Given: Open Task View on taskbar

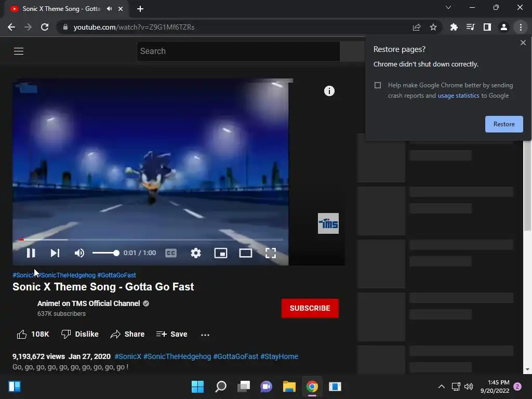Looking at the screenshot, I should [x=244, y=387].
